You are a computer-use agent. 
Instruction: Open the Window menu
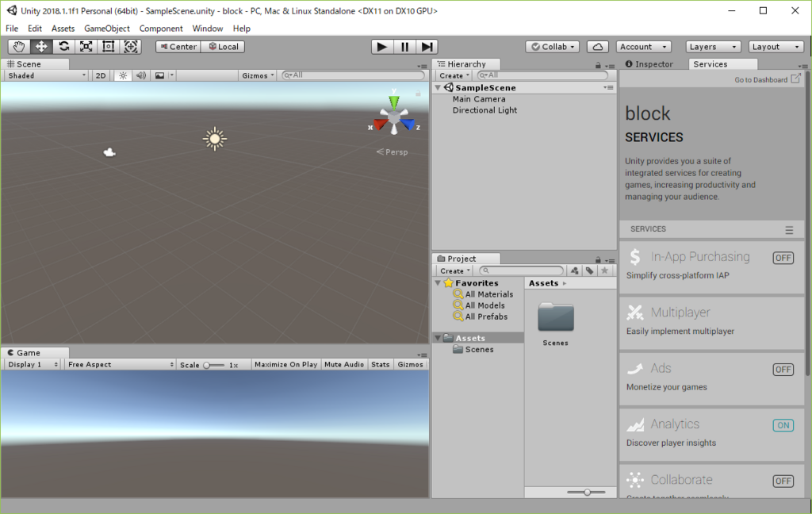pyautogui.click(x=208, y=29)
